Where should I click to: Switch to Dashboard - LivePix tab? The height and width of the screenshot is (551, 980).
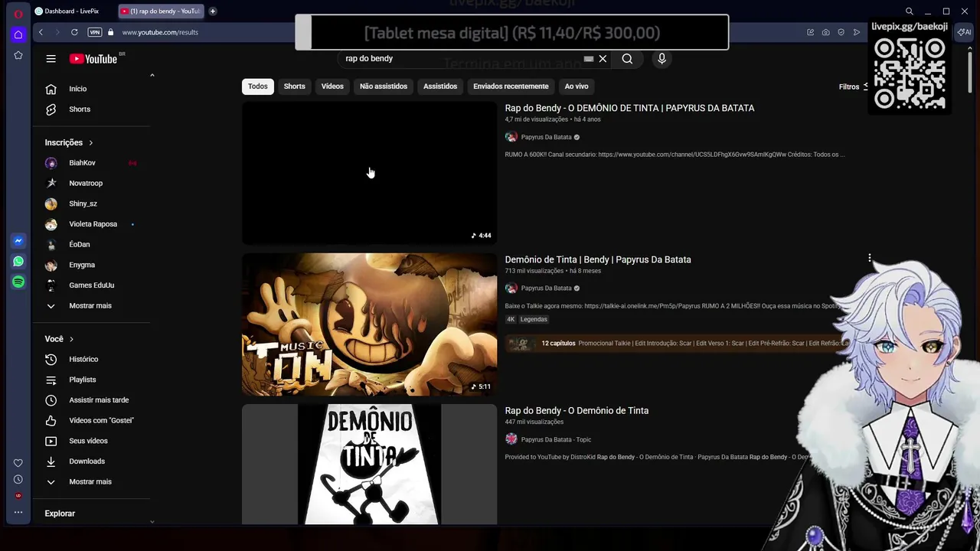pyautogui.click(x=72, y=11)
